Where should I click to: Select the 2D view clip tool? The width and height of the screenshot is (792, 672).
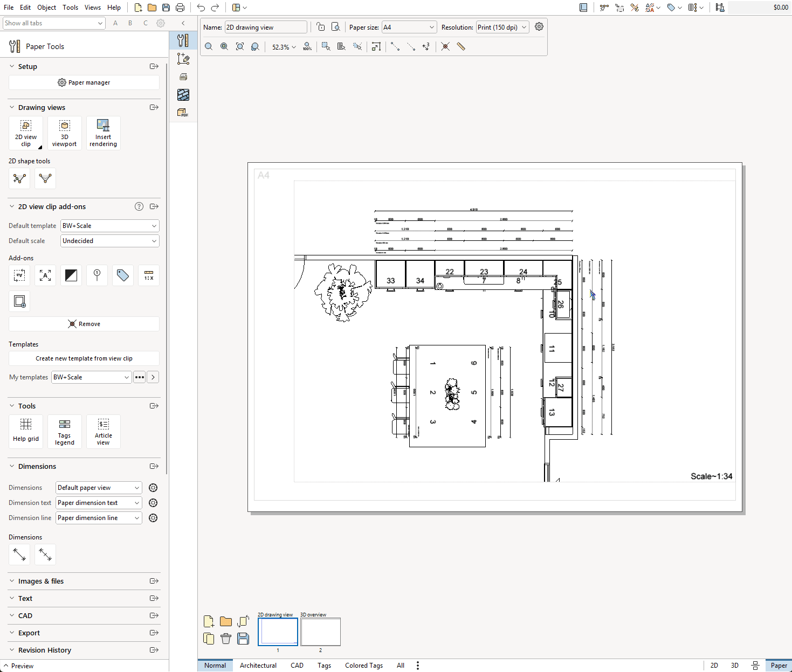click(x=26, y=133)
